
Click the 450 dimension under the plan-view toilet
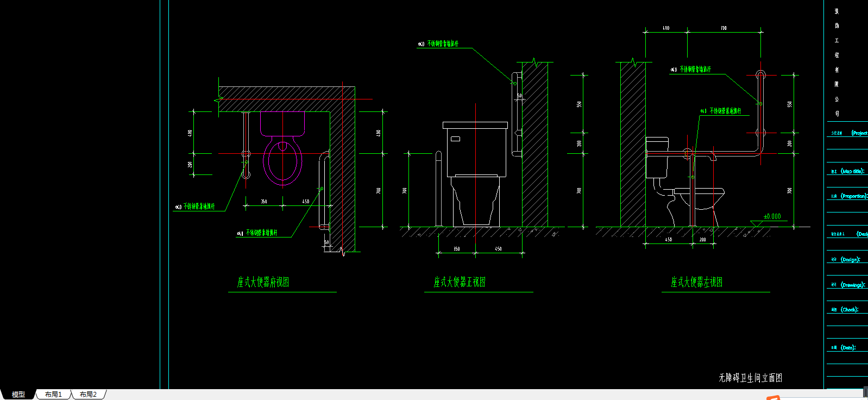[306, 202]
